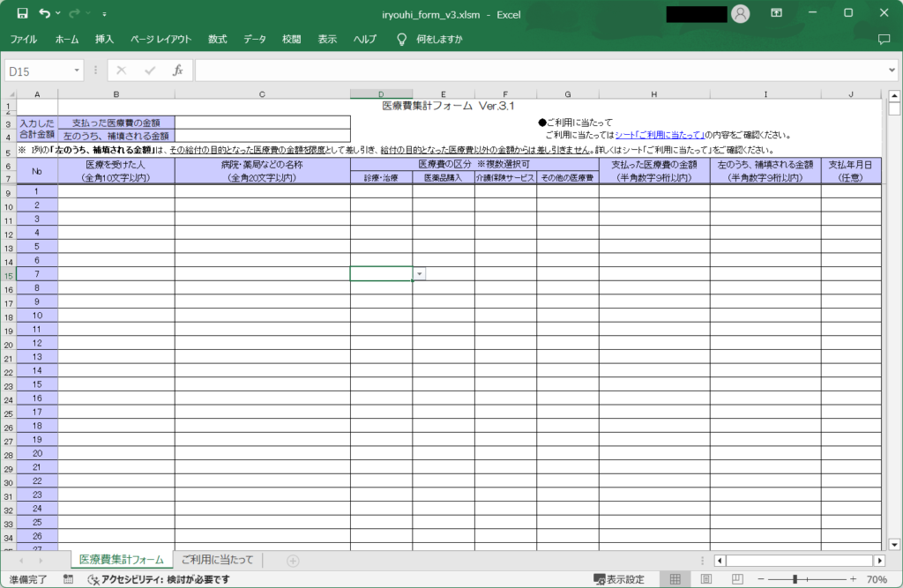
Task: Click the Insert Function fx icon
Action: [177, 70]
